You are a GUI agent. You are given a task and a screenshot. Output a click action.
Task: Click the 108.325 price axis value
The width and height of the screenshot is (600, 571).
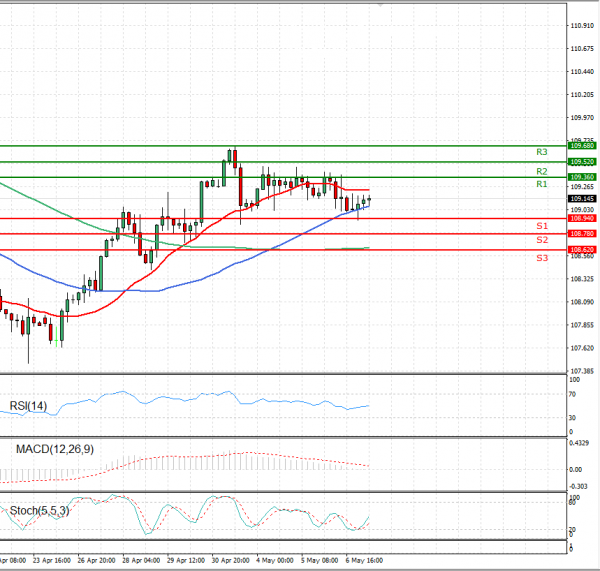click(x=582, y=279)
